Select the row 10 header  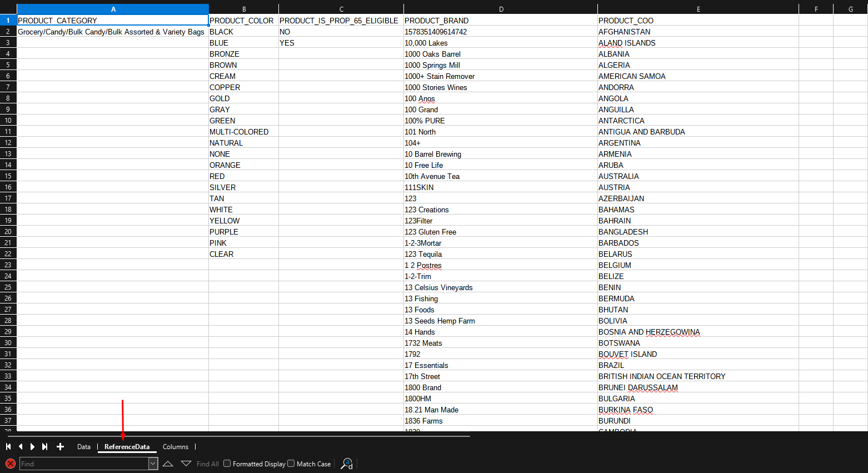8,121
